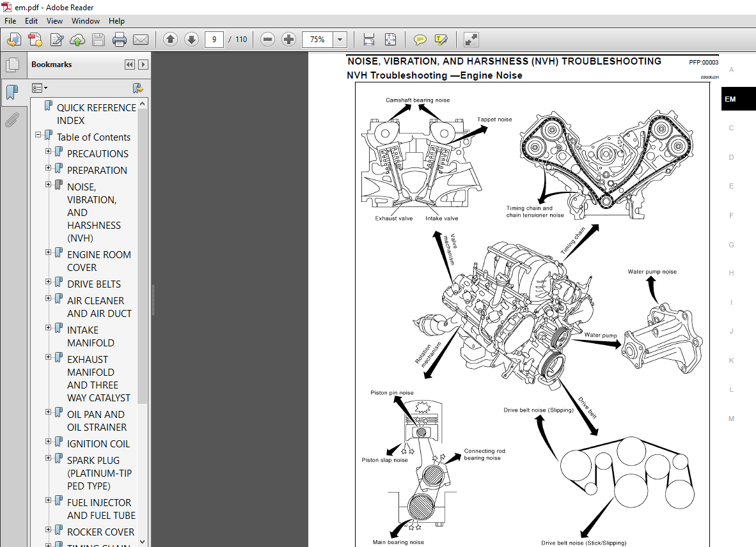The height and width of the screenshot is (547, 756).
Task: Go to IGNITION COIL bookmark
Action: click(98, 444)
